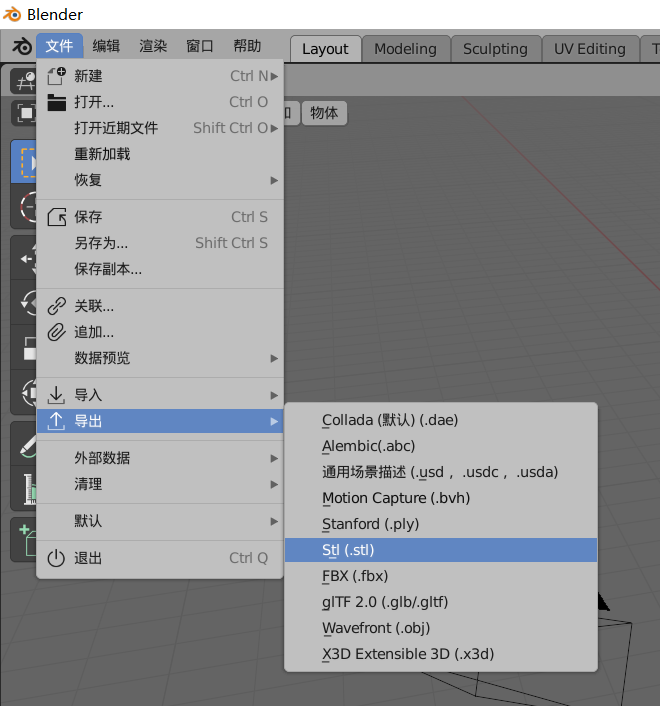Open the 物体 menu in viewport header

click(324, 113)
